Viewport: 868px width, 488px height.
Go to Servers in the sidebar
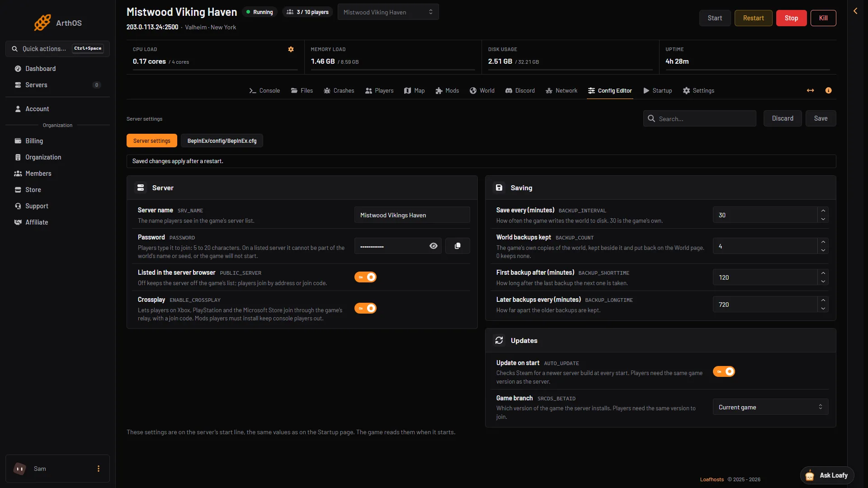click(58, 85)
